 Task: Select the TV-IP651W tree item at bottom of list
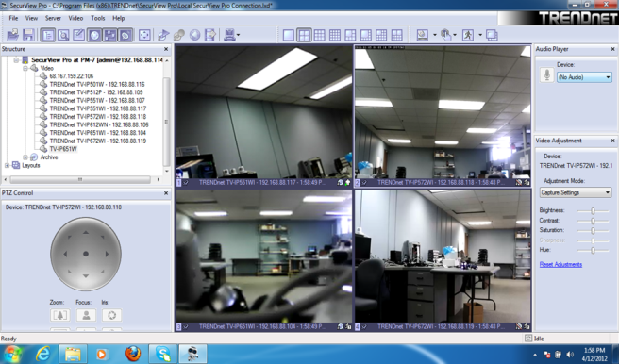coord(63,149)
